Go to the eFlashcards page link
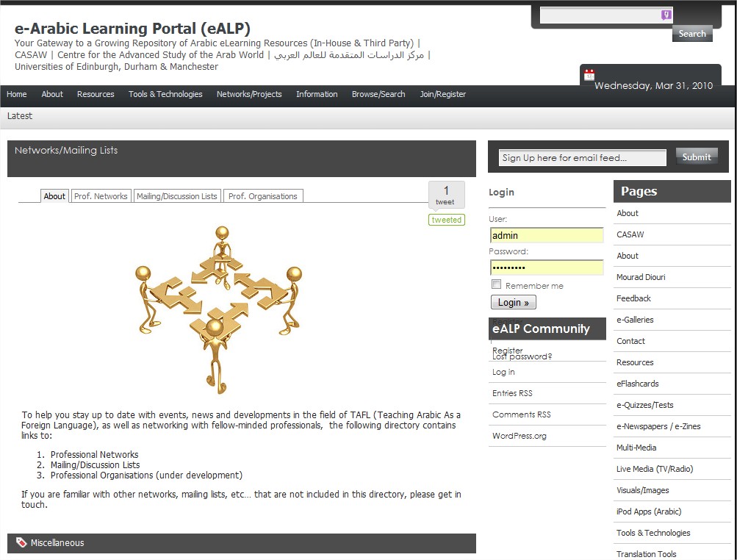This screenshot has width=737, height=560. 637,384
